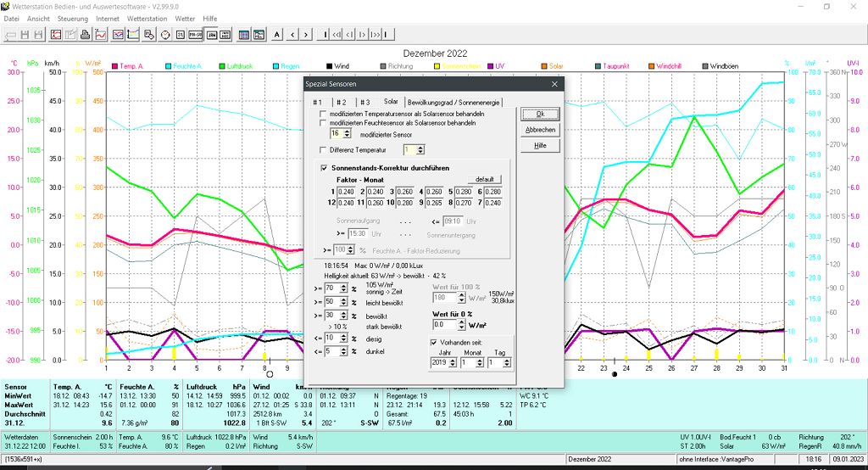Click the JAN month view toolbar icon
This screenshot has height=470, width=868.
(x=212, y=35)
